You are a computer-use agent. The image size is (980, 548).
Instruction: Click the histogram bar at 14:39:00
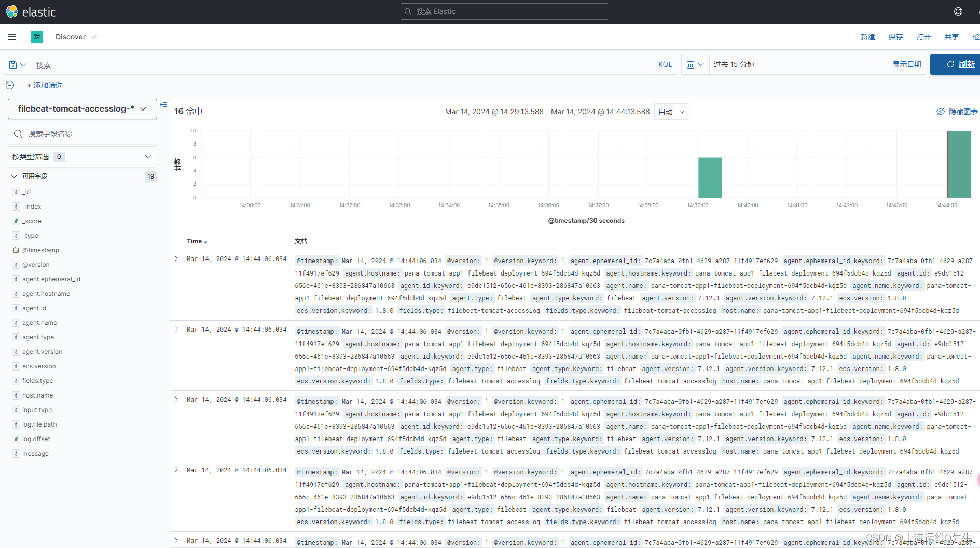pos(710,177)
